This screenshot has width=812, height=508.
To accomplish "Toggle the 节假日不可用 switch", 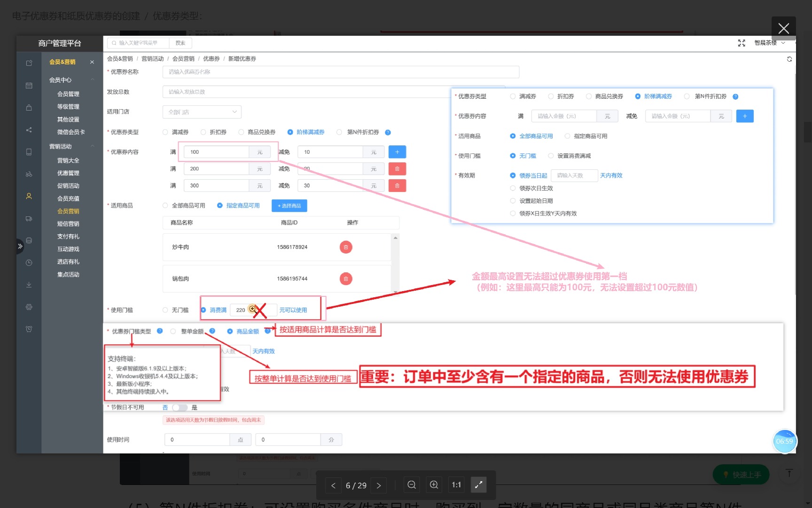I will (180, 408).
